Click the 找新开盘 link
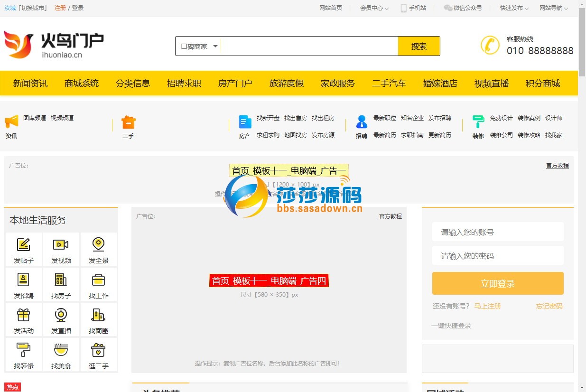The height and width of the screenshot is (392, 586). coord(268,118)
